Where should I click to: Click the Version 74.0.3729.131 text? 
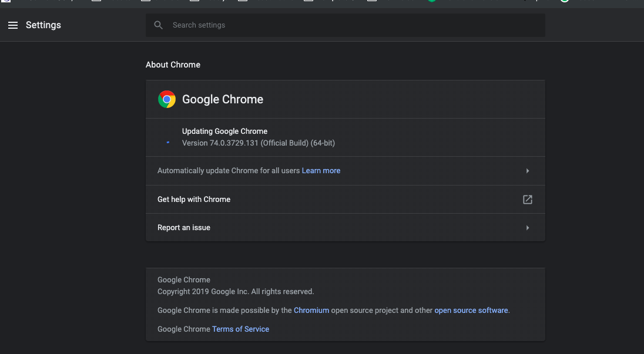click(259, 143)
